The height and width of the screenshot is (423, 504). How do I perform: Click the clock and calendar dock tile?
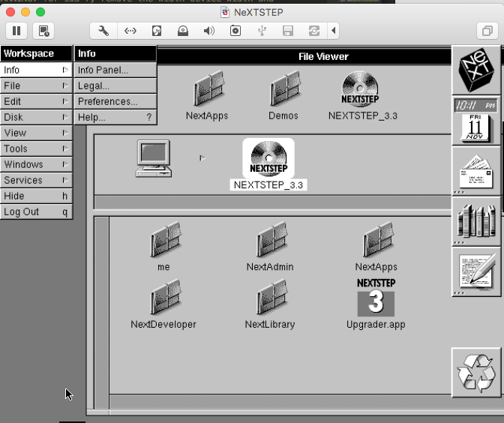click(x=476, y=121)
